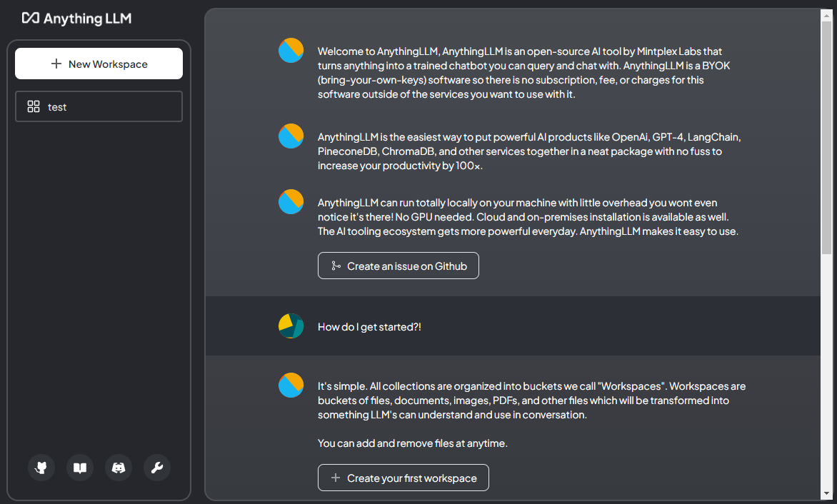Image resolution: width=837 pixels, height=504 pixels.
Task: Click the avatar beside 'How do I get started?!'
Action: point(291,326)
